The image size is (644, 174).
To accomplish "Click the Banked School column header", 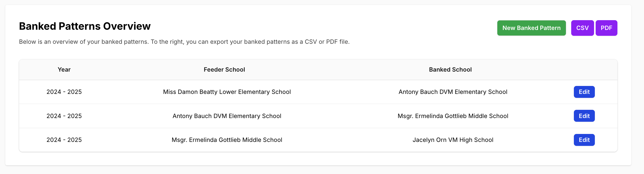I will coord(450,69).
